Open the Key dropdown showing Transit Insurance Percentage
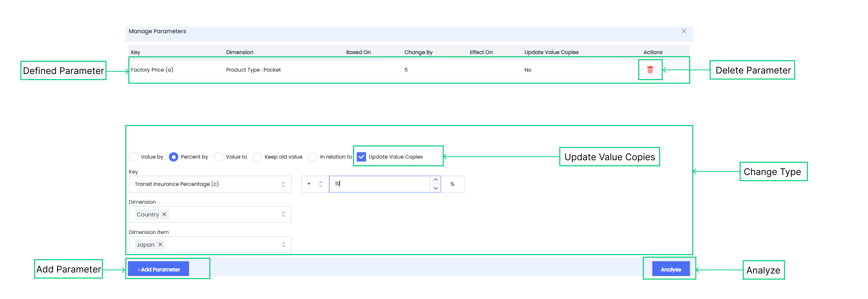 pyautogui.click(x=210, y=184)
